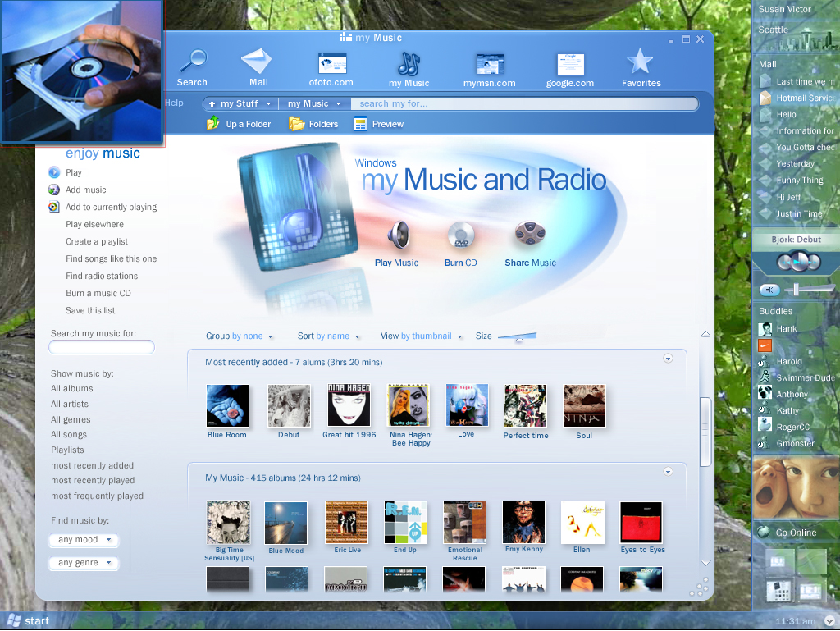Screen dimensions: 840x631
Task: Click buddy Hank's avatar icon
Action: (765, 329)
